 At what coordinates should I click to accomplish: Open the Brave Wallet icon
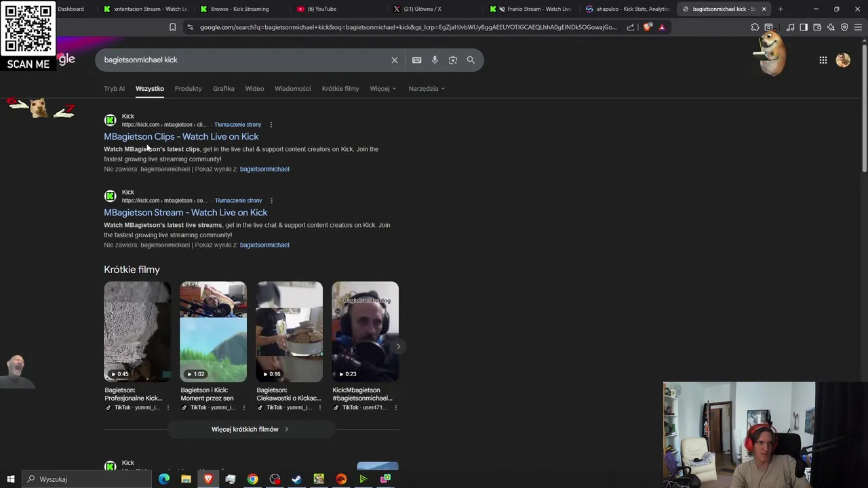(x=817, y=27)
